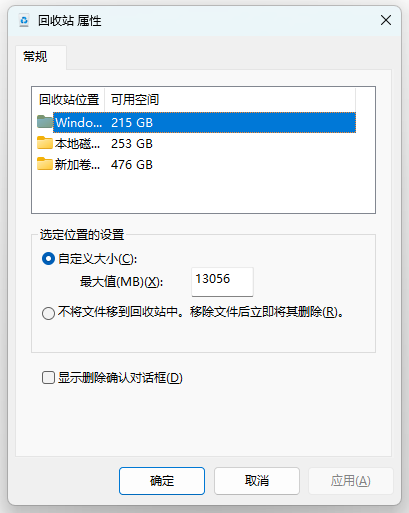Choose 不将文件移到回收站中 radio option
This screenshot has height=513, width=409.
pyautogui.click(x=48, y=313)
